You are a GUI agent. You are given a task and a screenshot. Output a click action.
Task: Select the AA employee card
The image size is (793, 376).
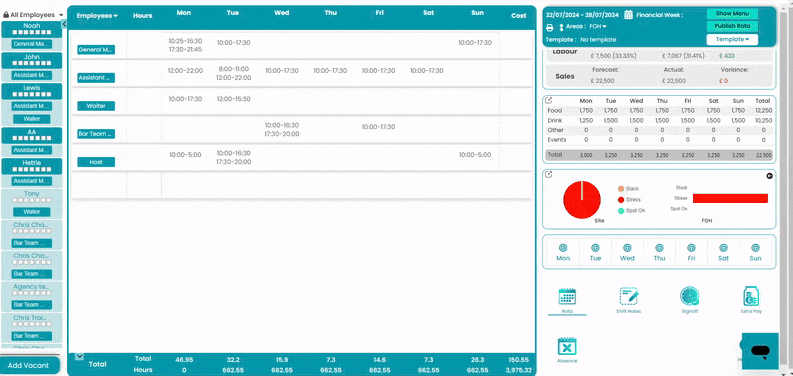[x=32, y=135]
